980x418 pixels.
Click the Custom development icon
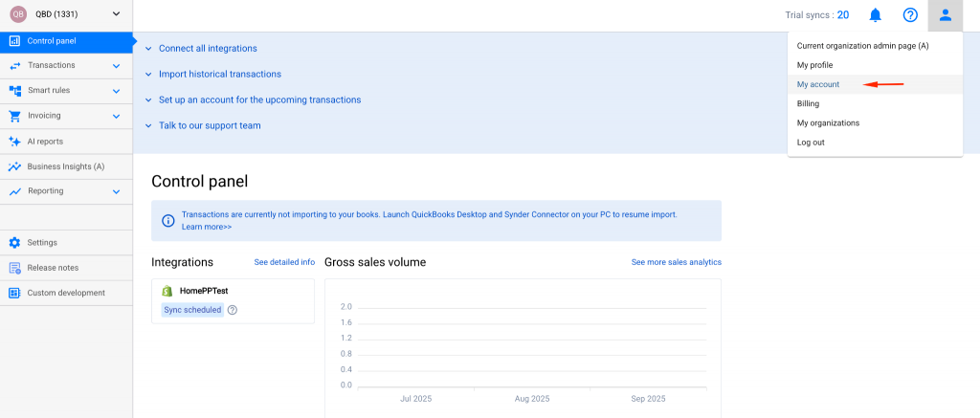(15, 293)
